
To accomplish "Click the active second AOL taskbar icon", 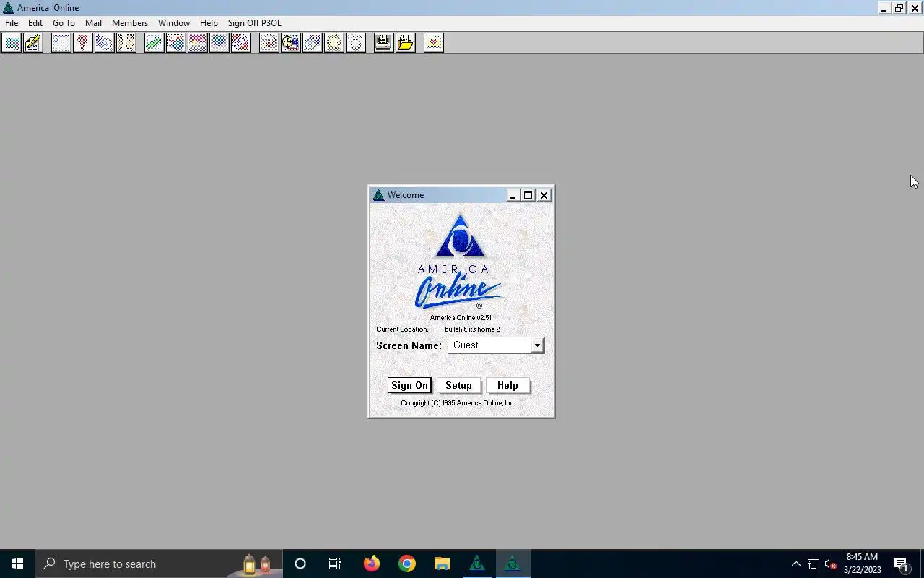I will tap(513, 564).
